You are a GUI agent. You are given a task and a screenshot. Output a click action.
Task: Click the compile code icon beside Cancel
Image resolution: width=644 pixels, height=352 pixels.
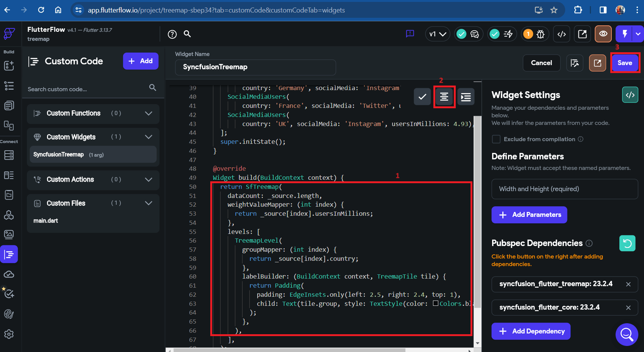575,63
